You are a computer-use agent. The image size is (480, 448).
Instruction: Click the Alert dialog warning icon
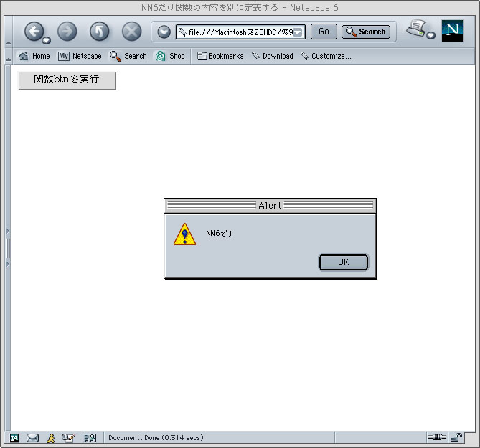click(184, 234)
